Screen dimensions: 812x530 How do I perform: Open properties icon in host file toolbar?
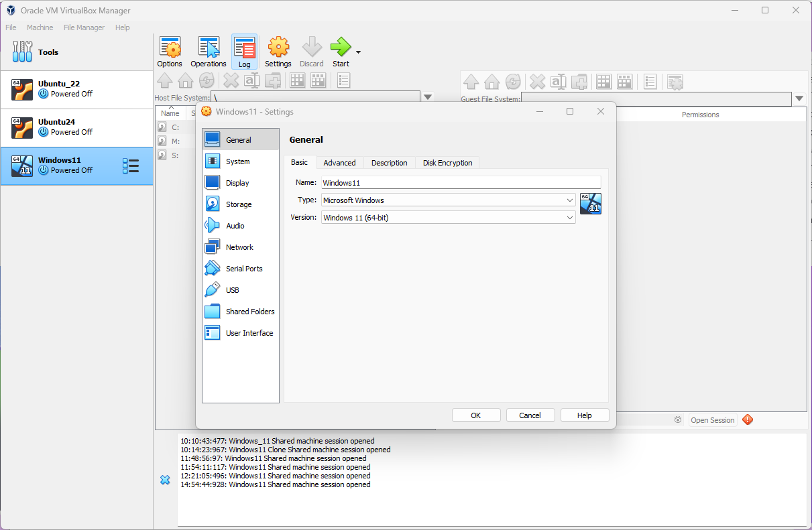pos(343,81)
